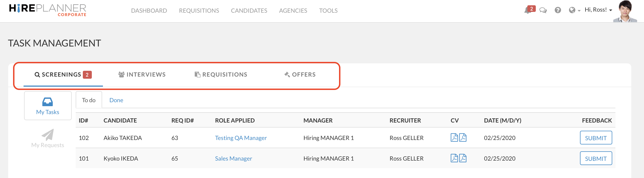Open the notifications bell icon
This screenshot has width=644, height=178.
528,11
